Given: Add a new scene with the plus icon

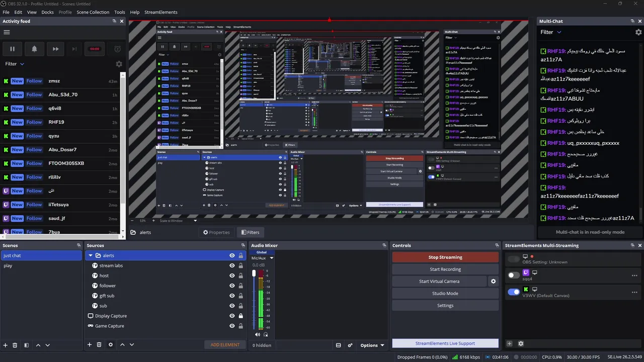Looking at the screenshot, I should click(6, 345).
